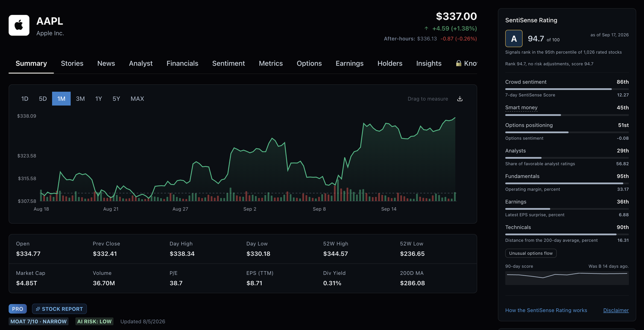644x330 pixels.
Task: Open the Insights tab
Action: (429, 64)
